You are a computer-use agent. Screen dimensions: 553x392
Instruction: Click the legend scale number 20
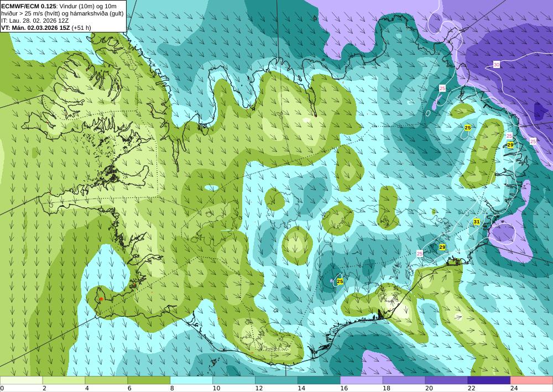point(429,388)
